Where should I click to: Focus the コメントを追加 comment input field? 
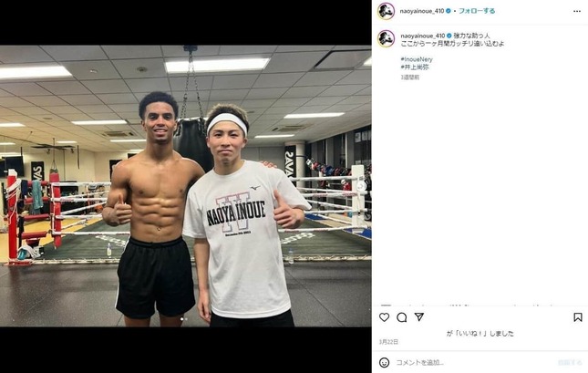pos(474,362)
